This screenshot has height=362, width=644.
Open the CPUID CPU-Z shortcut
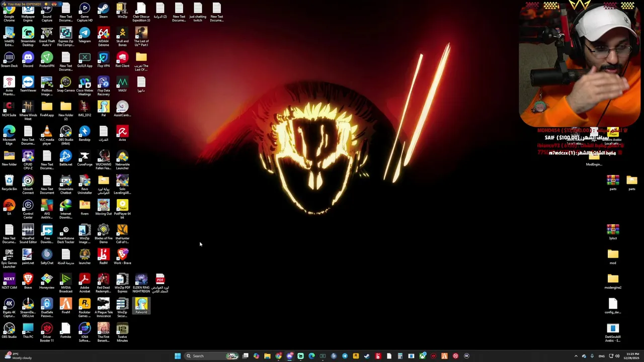coord(28,160)
